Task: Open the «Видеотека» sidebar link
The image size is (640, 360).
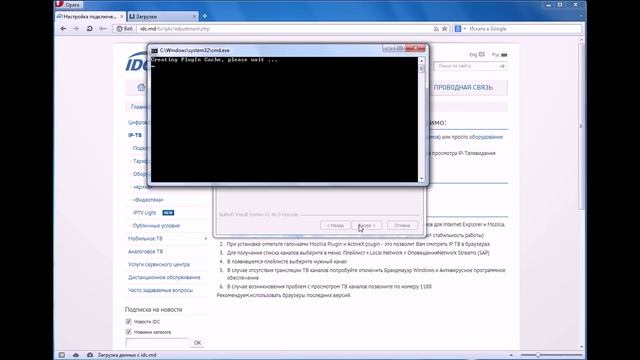Action: click(x=148, y=200)
